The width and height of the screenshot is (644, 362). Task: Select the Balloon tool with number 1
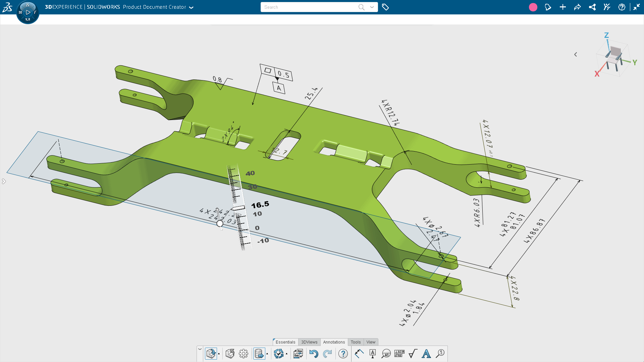click(x=440, y=354)
